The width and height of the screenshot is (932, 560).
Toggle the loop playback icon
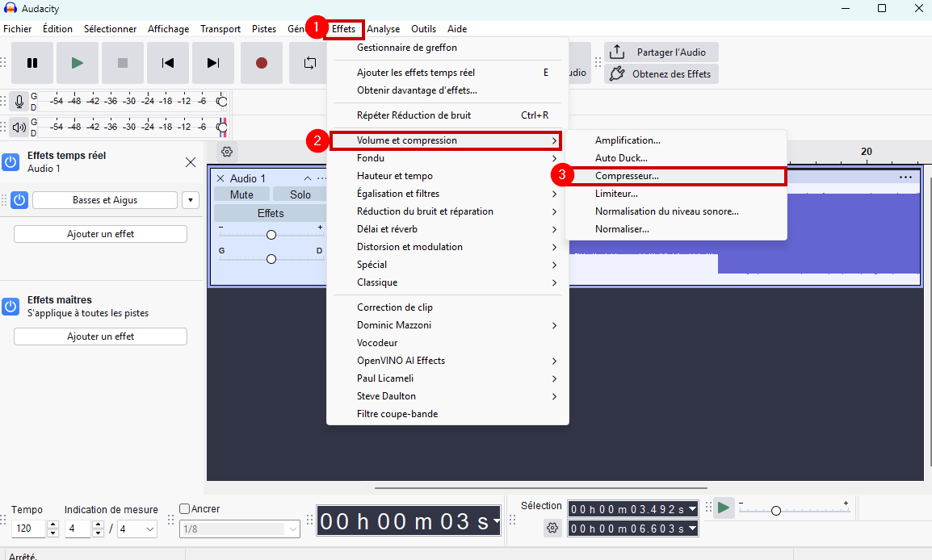pyautogui.click(x=309, y=63)
